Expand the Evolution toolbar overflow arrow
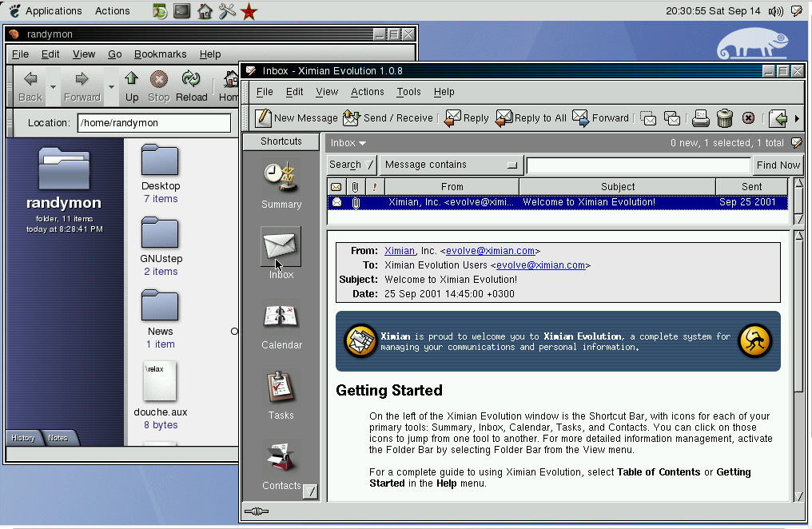This screenshot has width=812, height=529. (x=797, y=118)
